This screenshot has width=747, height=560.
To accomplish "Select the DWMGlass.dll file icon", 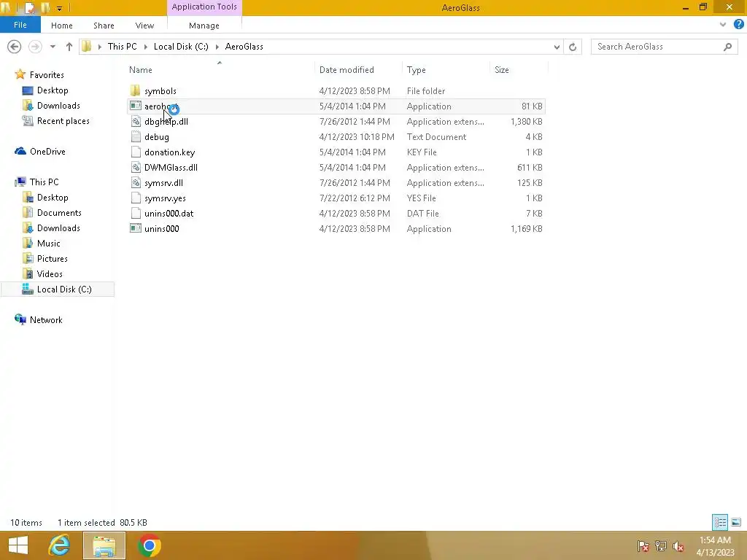I will (x=135, y=167).
